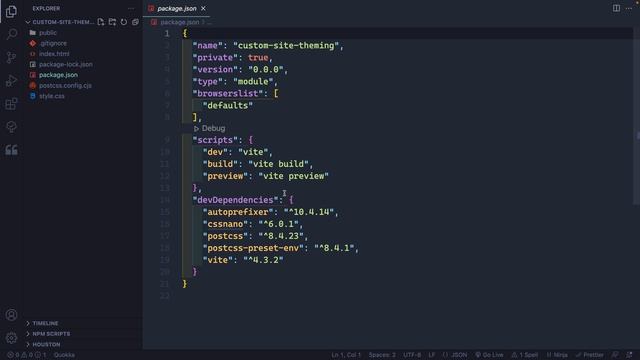Start Go Live server

(x=489, y=355)
